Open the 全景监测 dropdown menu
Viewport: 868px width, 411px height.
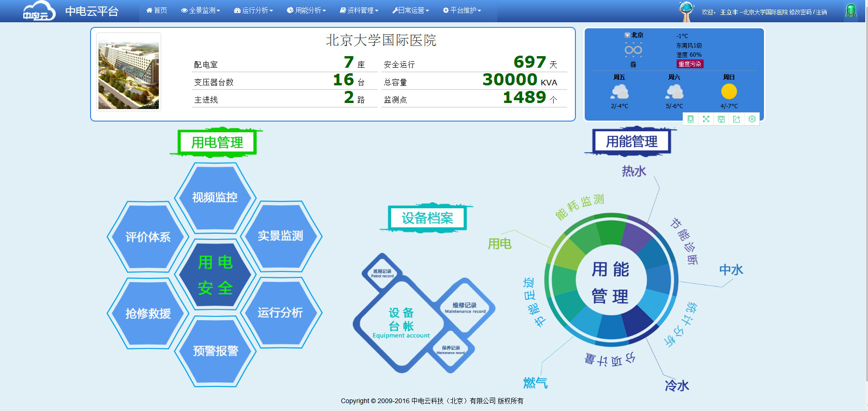[201, 10]
